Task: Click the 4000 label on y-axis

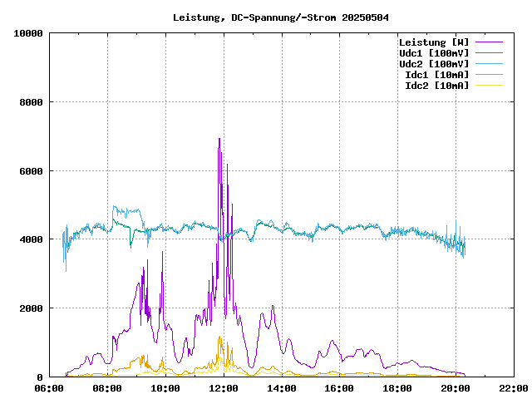Action: 32,239
